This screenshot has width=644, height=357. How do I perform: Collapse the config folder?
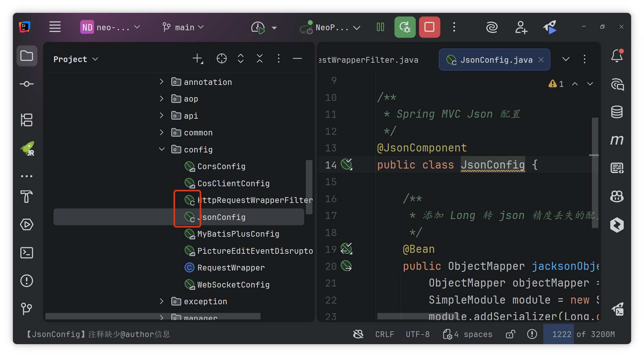[x=162, y=149]
